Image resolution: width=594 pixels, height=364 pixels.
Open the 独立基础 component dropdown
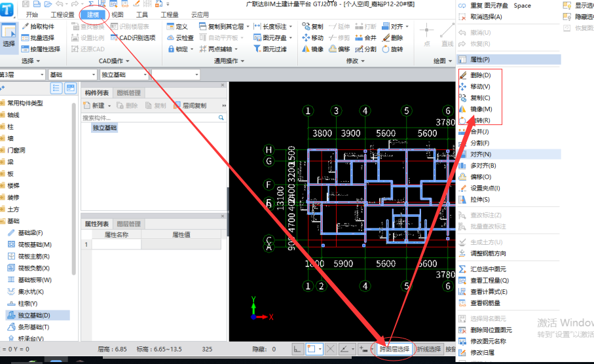(124, 75)
